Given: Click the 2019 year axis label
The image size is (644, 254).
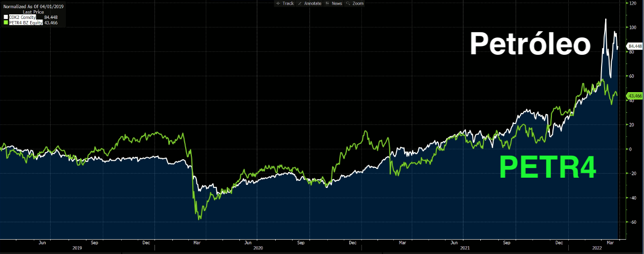Looking at the screenshot, I should (x=77, y=247).
